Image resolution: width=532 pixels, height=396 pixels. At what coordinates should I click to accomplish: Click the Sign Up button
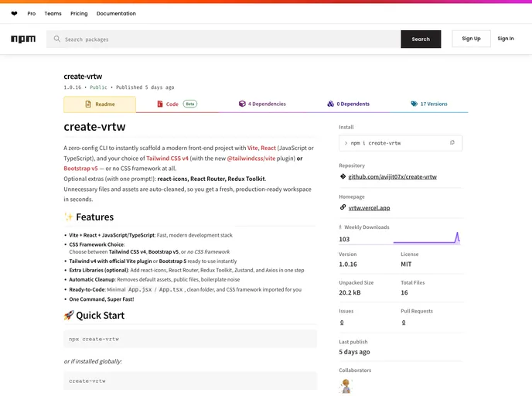pos(471,39)
